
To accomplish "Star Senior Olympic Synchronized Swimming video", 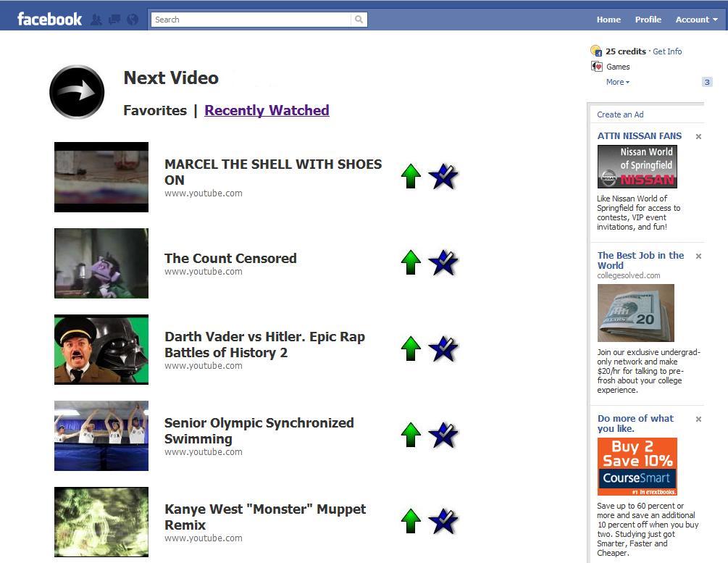I will 443,435.
